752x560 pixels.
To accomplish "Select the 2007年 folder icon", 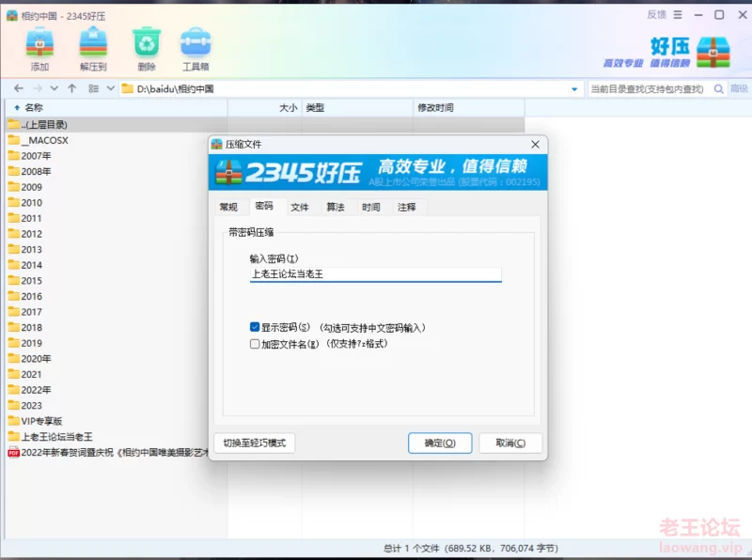I will pos(14,156).
